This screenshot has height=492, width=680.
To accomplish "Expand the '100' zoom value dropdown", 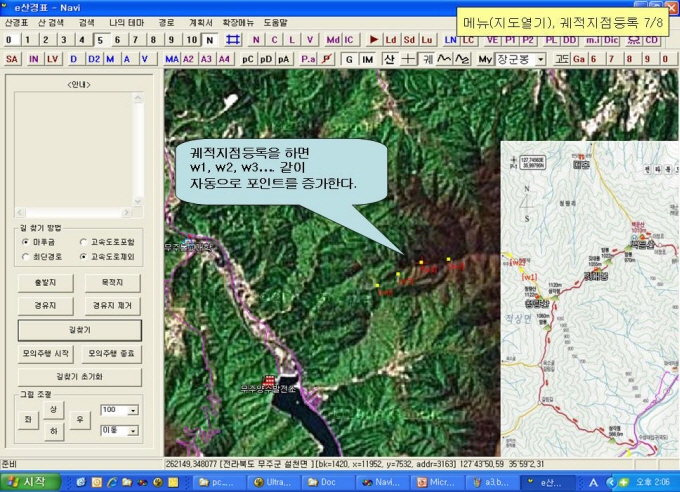I will coord(133,410).
